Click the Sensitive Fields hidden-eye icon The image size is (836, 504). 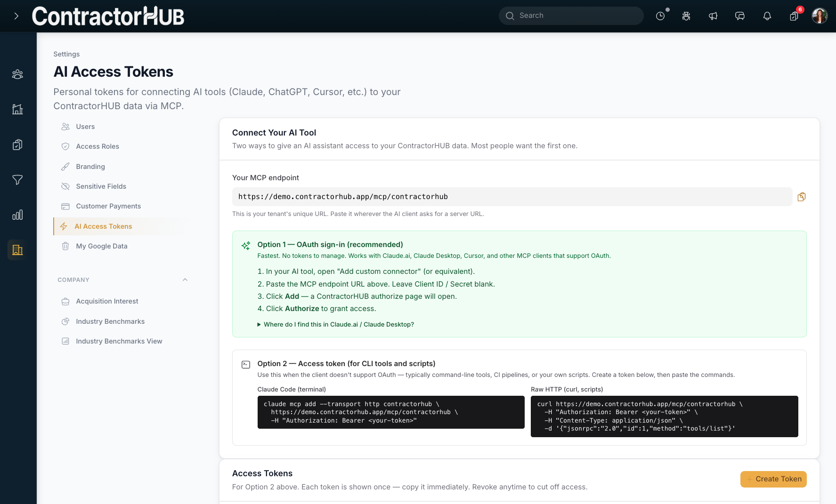pyautogui.click(x=65, y=186)
